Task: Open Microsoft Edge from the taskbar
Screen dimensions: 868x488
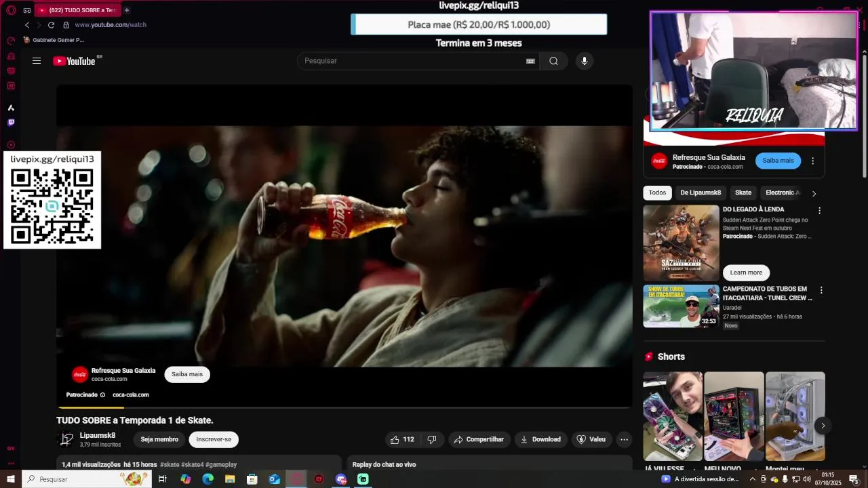Action: point(208,479)
